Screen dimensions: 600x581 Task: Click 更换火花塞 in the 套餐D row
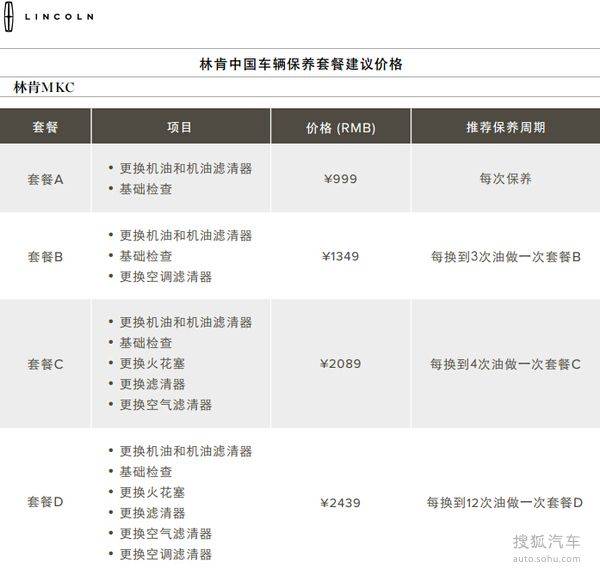(x=152, y=493)
